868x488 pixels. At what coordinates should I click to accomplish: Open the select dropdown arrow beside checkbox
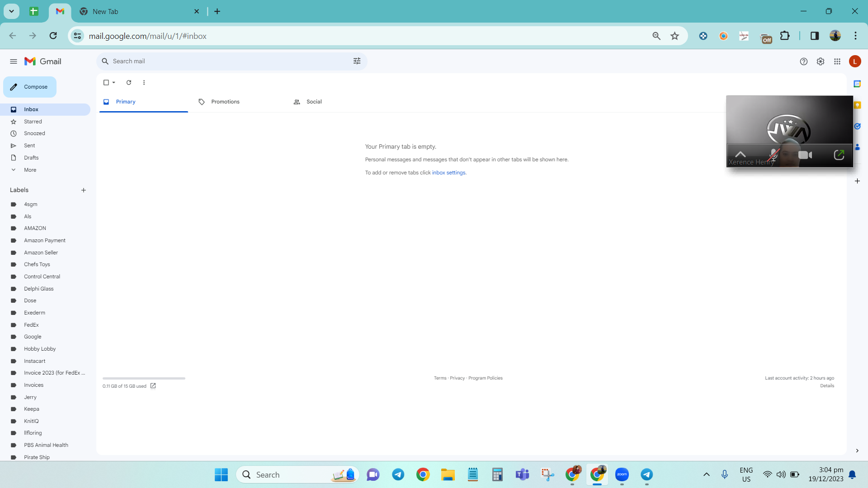click(114, 83)
